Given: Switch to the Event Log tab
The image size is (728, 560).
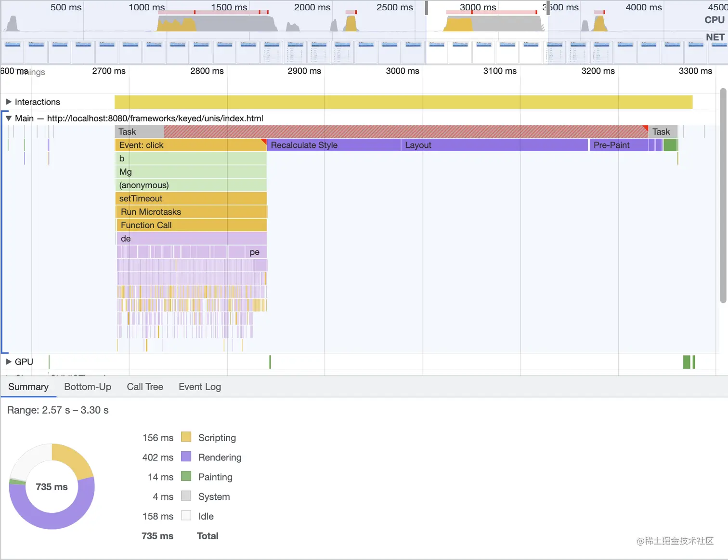Looking at the screenshot, I should tap(200, 387).
